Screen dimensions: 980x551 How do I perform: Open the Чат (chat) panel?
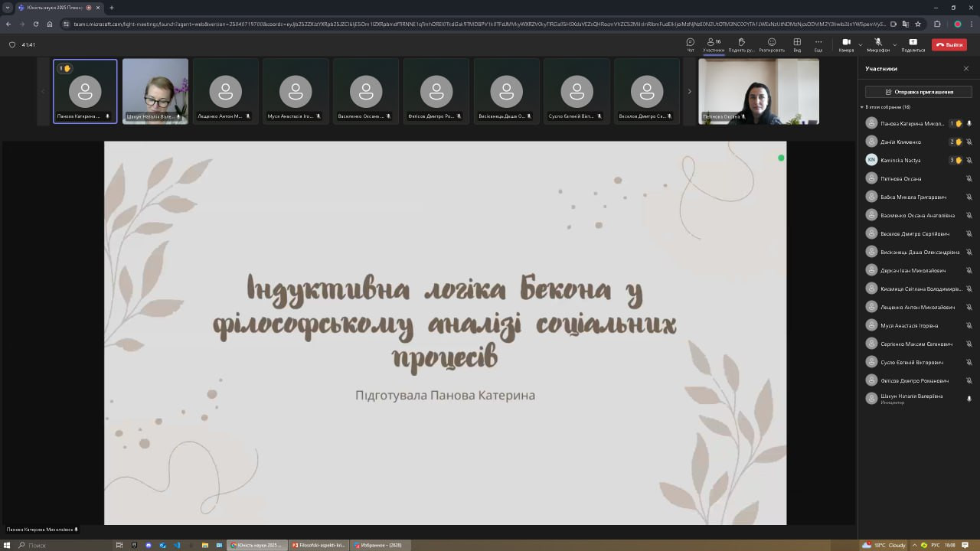(690, 44)
